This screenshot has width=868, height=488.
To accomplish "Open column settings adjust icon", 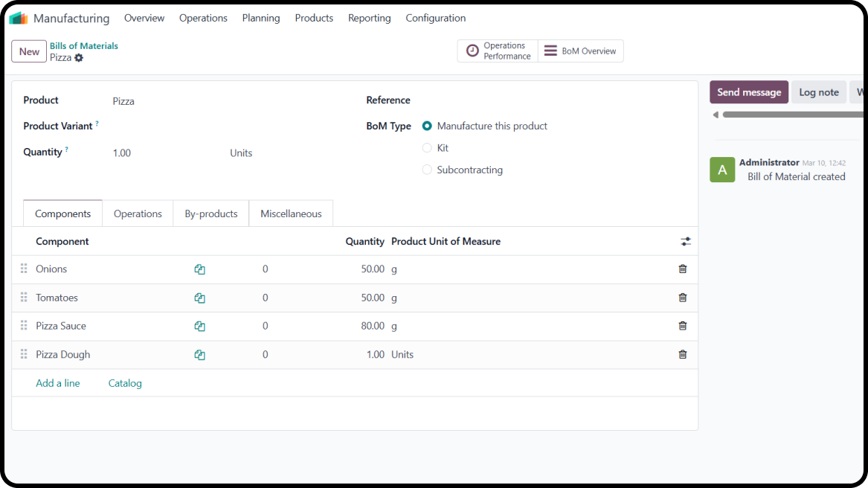I will point(685,242).
